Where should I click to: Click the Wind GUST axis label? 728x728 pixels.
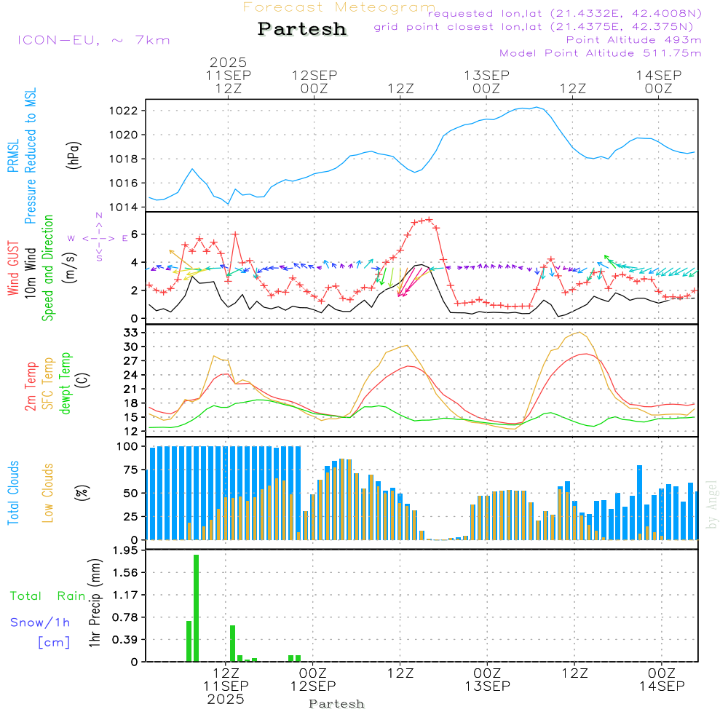13,269
